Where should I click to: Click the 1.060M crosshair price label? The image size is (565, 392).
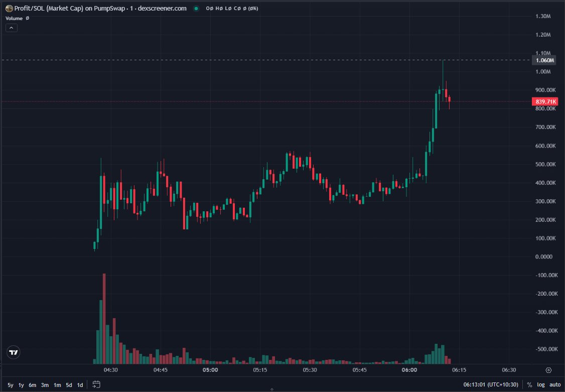click(x=543, y=60)
